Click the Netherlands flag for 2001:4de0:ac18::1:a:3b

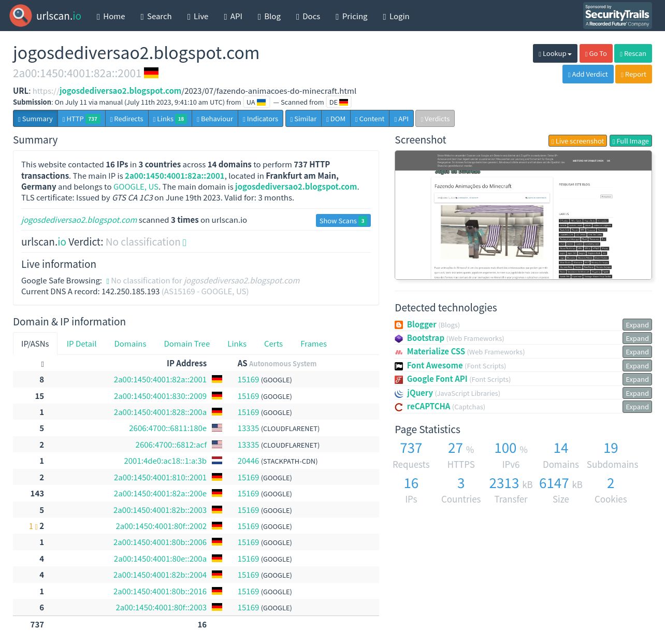click(217, 461)
